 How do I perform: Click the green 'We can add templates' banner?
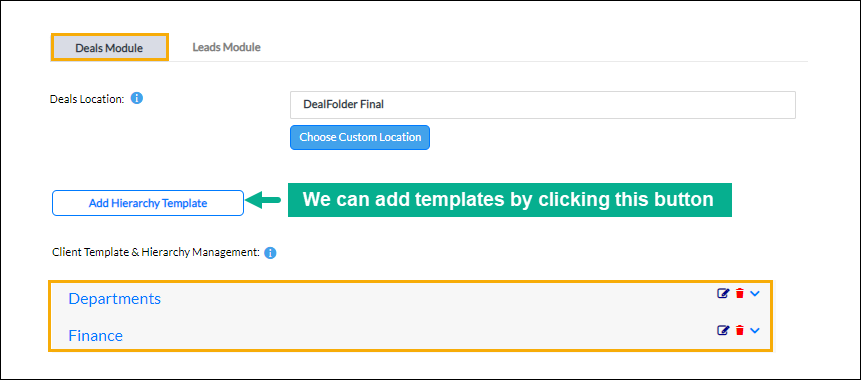click(510, 200)
